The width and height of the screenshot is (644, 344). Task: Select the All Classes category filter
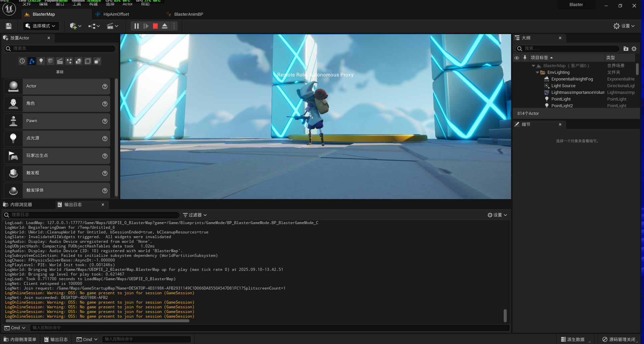click(97, 61)
